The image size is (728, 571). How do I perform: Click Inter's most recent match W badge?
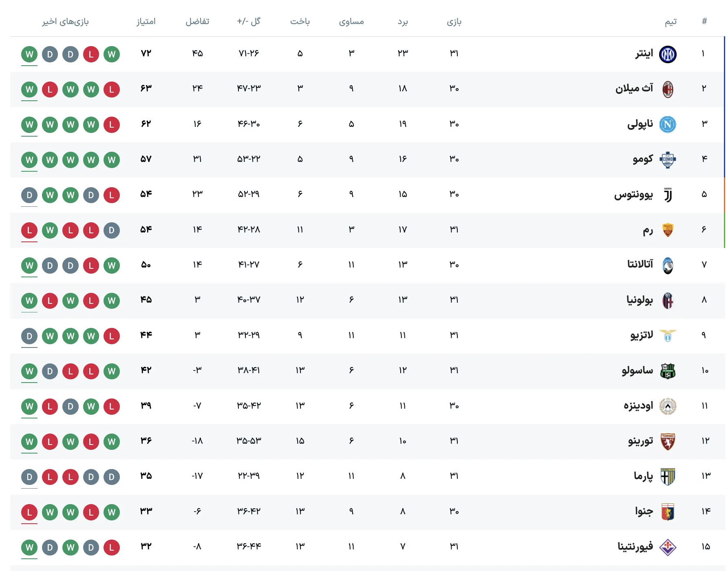pos(29,54)
